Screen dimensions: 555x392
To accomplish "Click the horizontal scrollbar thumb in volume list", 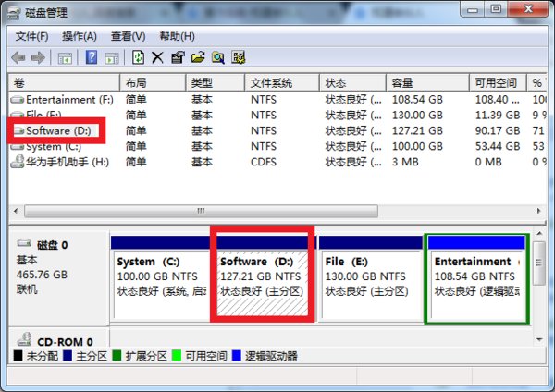I will pyautogui.click(x=201, y=211).
